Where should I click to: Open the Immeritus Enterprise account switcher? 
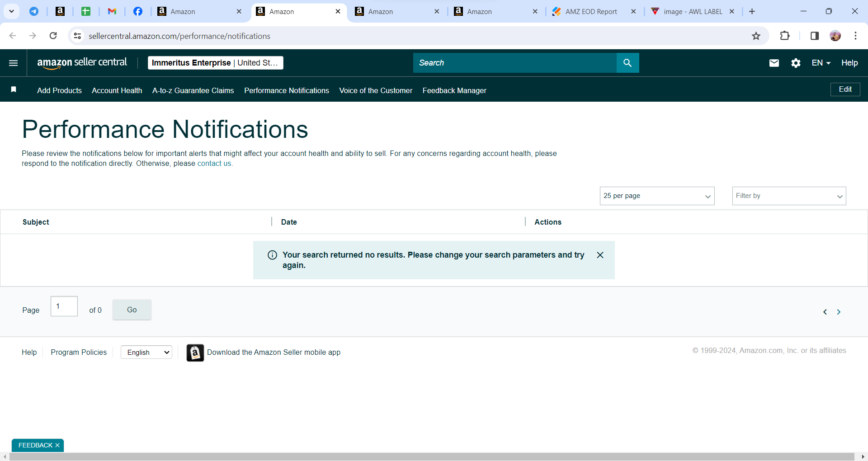(x=216, y=63)
